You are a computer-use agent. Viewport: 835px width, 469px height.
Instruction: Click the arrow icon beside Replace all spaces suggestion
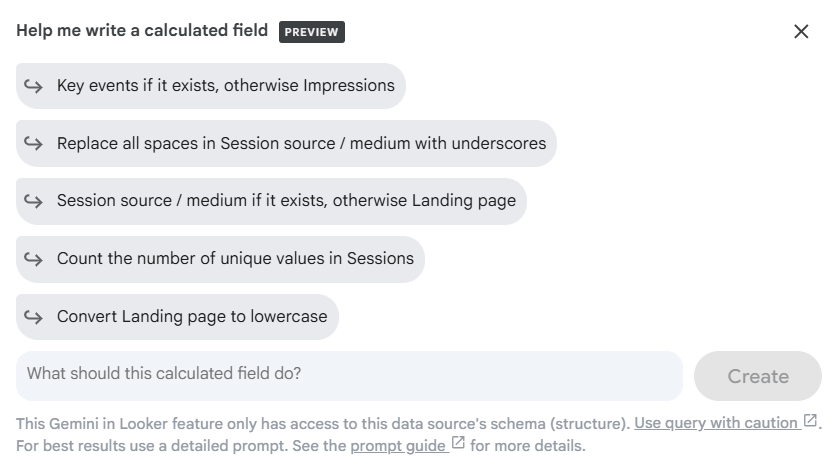(34, 144)
